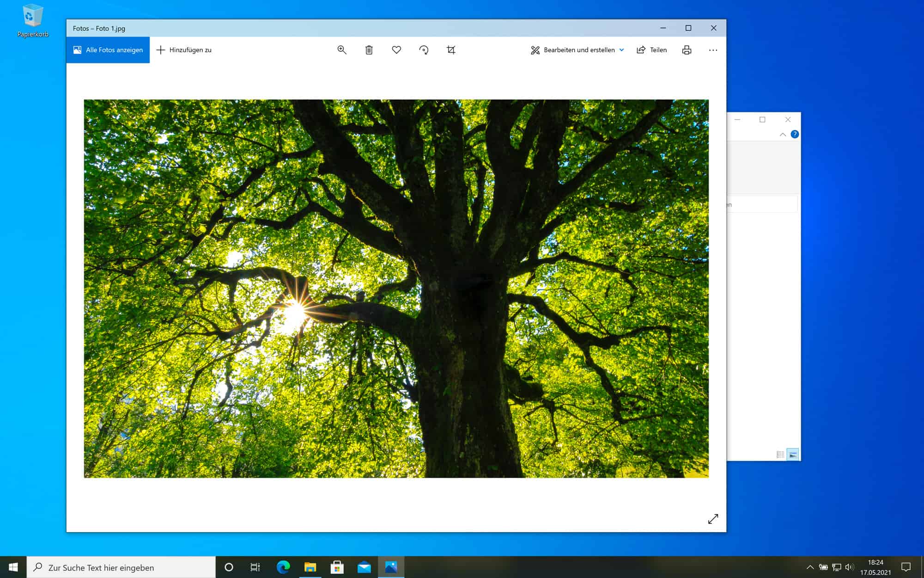Switch Explorer to large icons view

[793, 455]
